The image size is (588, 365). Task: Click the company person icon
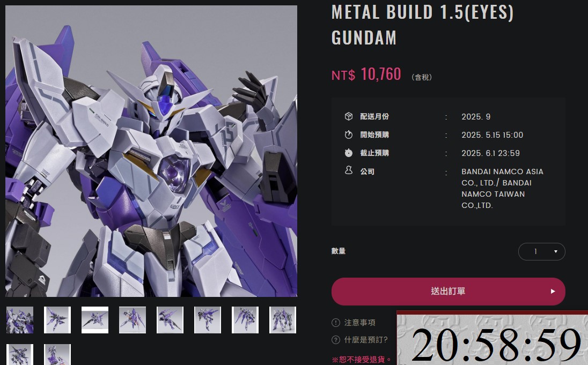coord(348,170)
